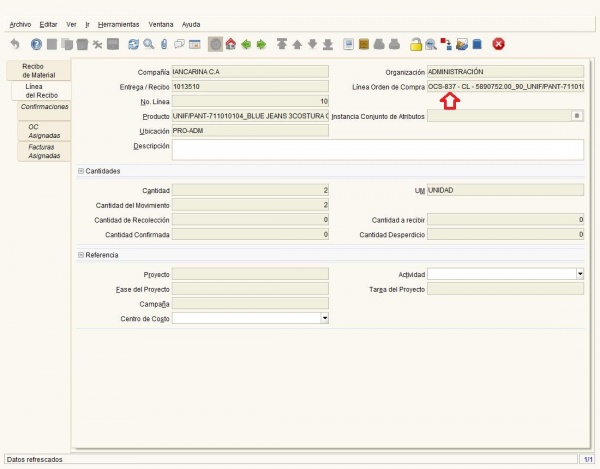
Task: Click the Instancia Conjunto de Atributos button
Action: 577,116
